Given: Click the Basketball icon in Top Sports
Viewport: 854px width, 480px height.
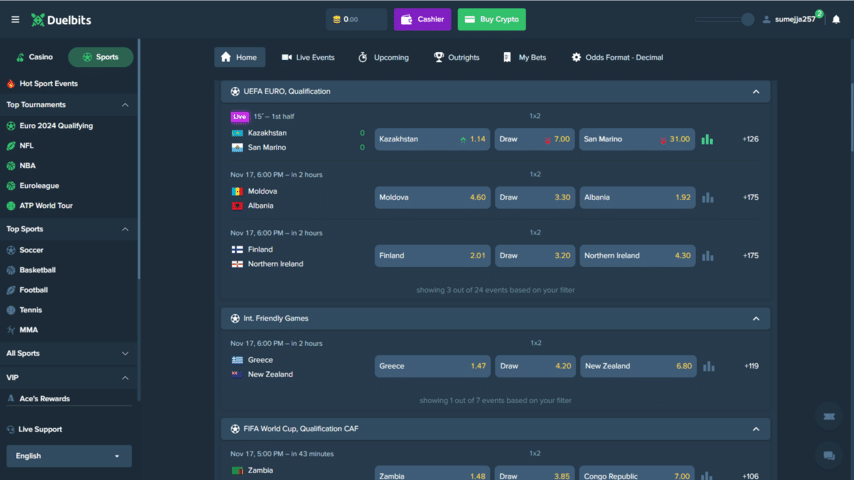Looking at the screenshot, I should 11,270.
